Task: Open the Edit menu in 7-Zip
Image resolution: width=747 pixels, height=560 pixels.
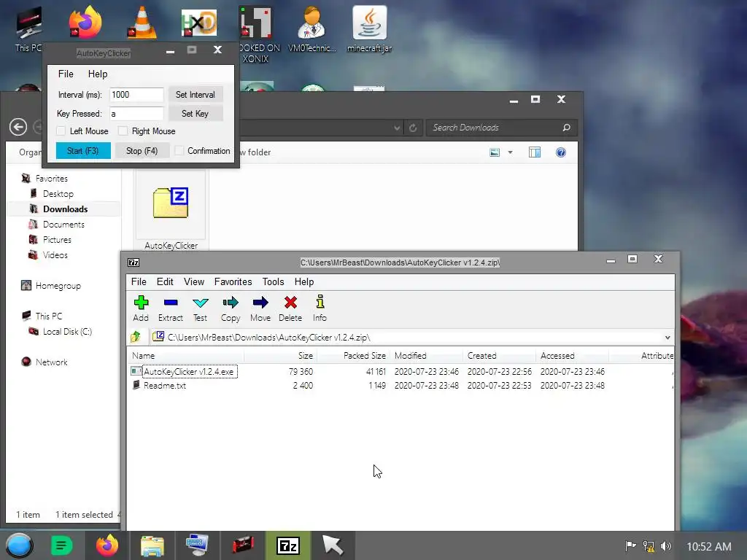Action: tap(165, 282)
